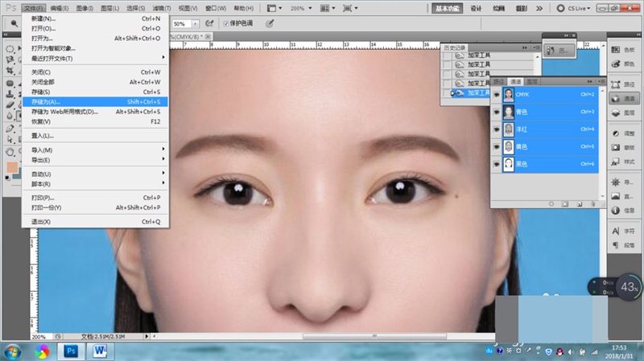Open the 最近打开文件 submenu
The height and width of the screenshot is (361, 644).
[x=52, y=59]
